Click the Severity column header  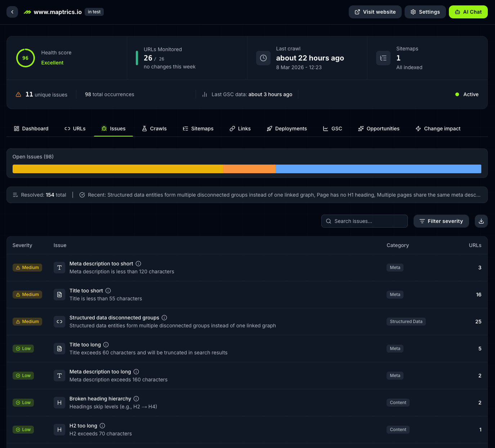pos(22,245)
